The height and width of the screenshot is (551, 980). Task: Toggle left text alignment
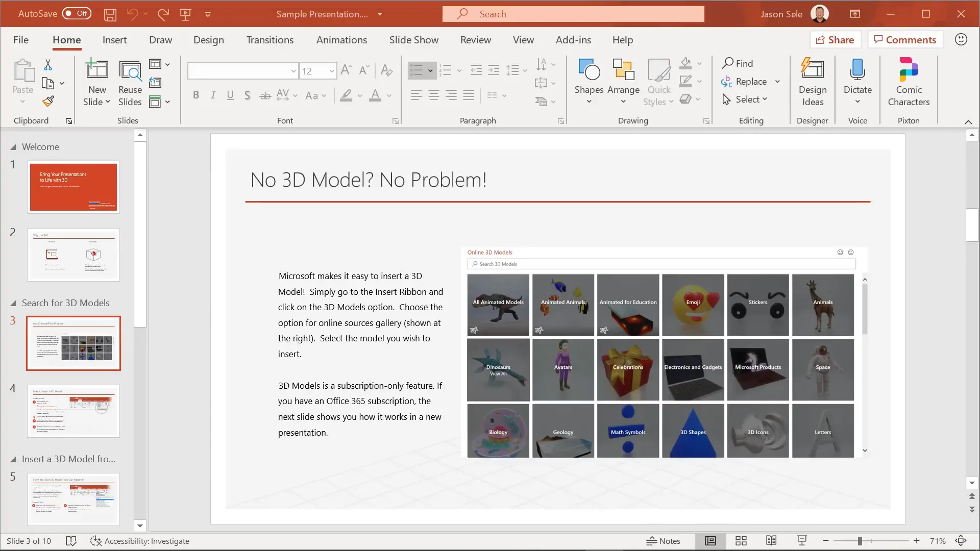point(416,95)
